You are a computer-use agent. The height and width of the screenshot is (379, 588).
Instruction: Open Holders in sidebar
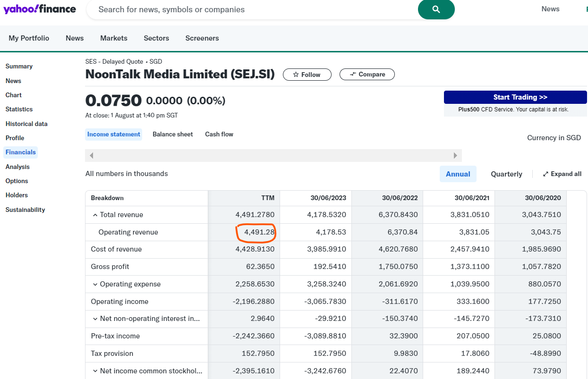coord(17,195)
